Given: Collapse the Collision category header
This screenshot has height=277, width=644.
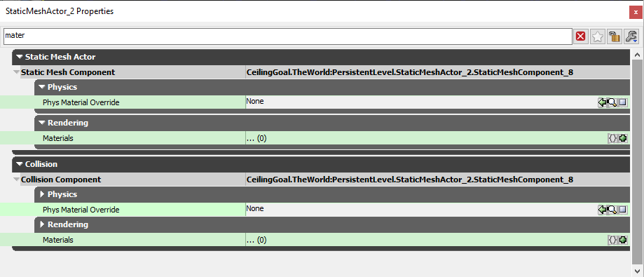Looking at the screenshot, I should point(20,164).
